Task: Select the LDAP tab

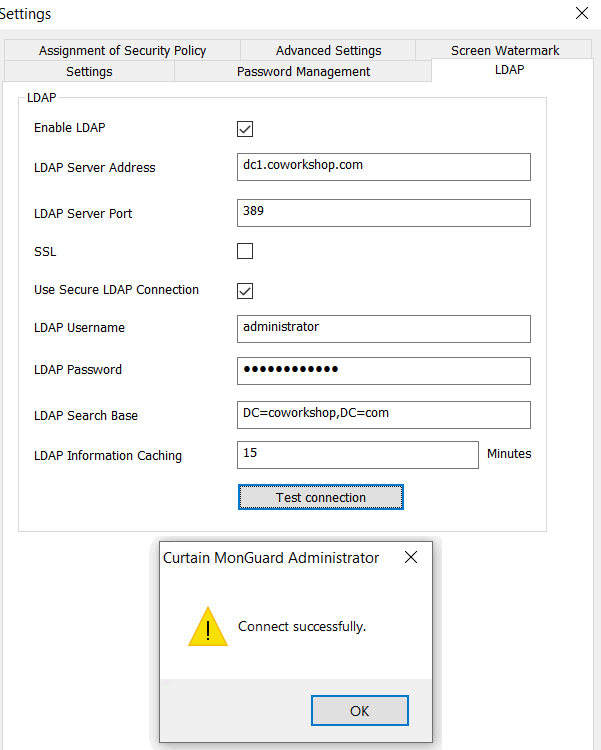Action: point(509,70)
